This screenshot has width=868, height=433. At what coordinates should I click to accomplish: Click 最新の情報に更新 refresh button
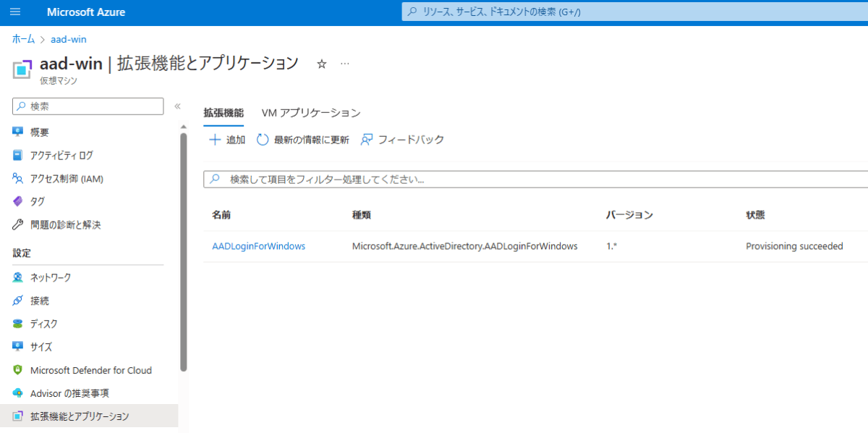click(303, 140)
